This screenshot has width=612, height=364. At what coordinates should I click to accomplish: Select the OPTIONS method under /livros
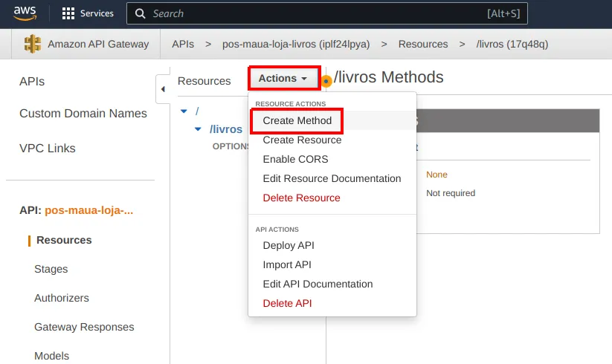tap(231, 146)
